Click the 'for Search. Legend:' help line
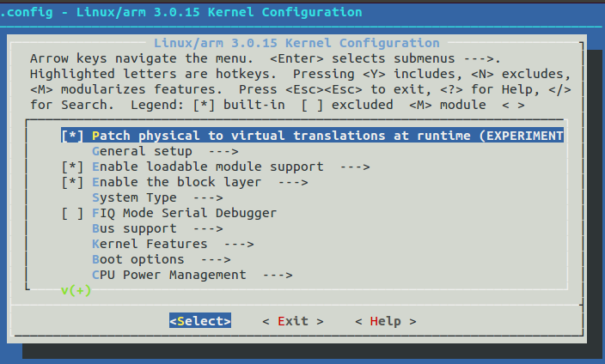 [x=277, y=105]
